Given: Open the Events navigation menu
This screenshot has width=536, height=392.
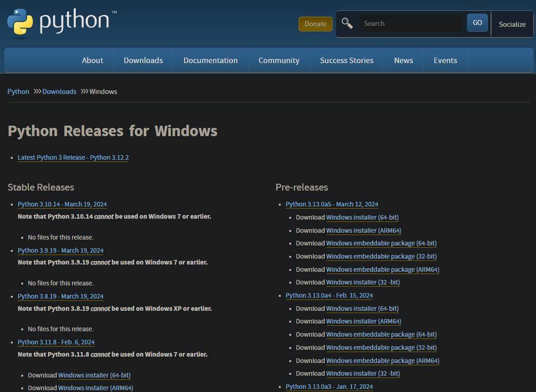Looking at the screenshot, I should [x=445, y=60].
